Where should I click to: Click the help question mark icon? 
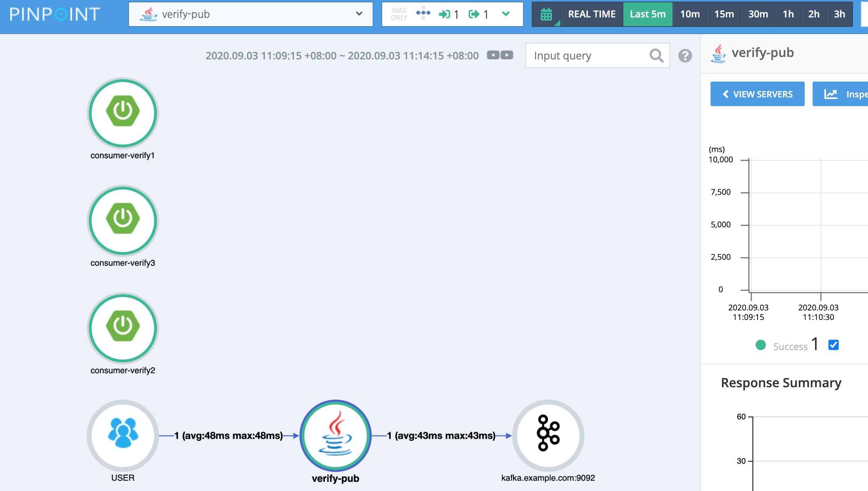(x=685, y=56)
